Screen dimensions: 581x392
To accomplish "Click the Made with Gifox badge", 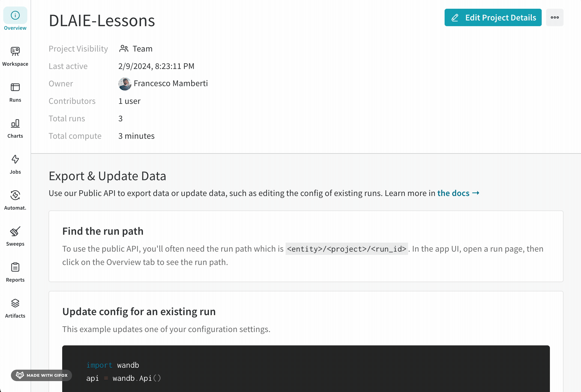I will coord(41,375).
